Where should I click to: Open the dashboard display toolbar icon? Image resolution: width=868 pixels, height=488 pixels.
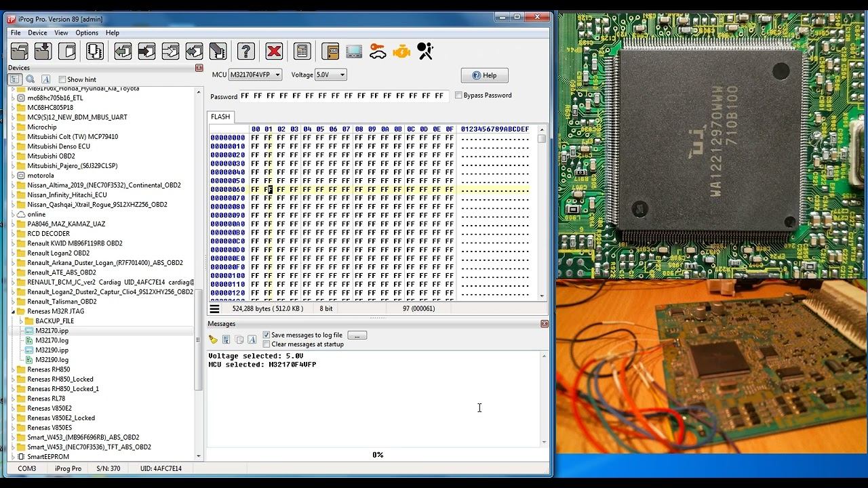pos(354,51)
